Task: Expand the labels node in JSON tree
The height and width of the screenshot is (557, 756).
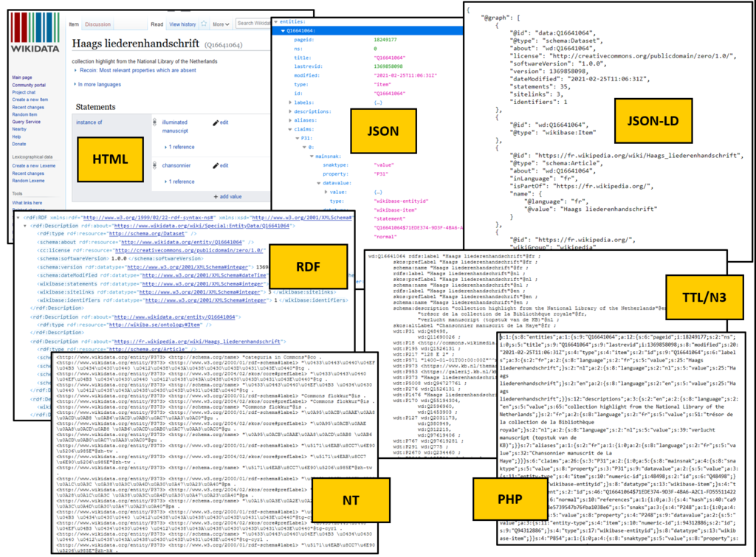Action: 290,103
